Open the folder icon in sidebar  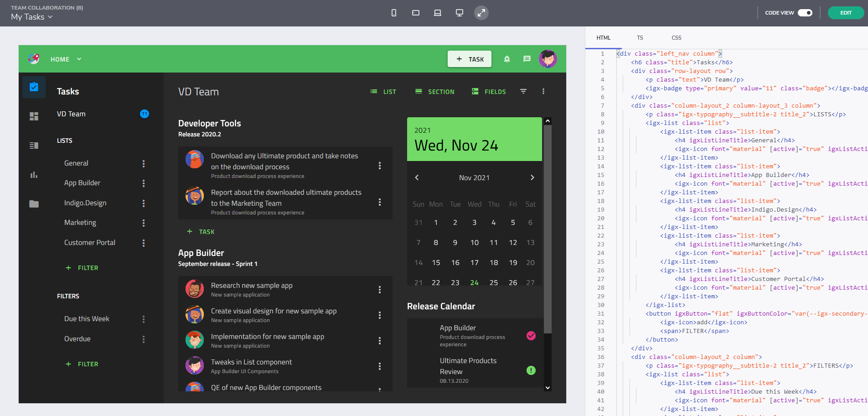coord(34,204)
